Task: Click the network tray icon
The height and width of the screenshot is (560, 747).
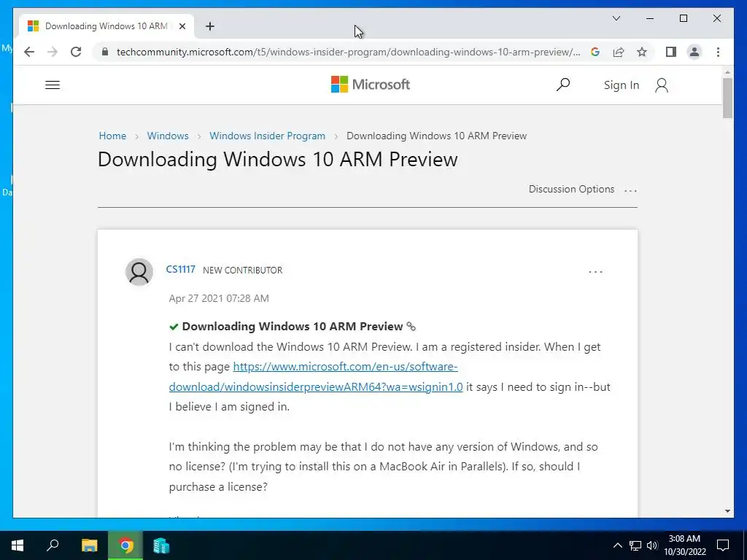Action: (635, 545)
